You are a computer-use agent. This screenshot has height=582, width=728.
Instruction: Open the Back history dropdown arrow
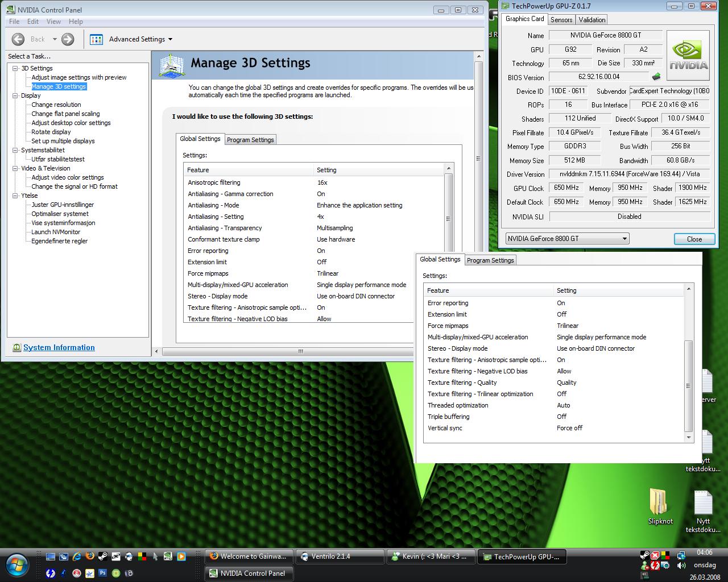(55, 39)
